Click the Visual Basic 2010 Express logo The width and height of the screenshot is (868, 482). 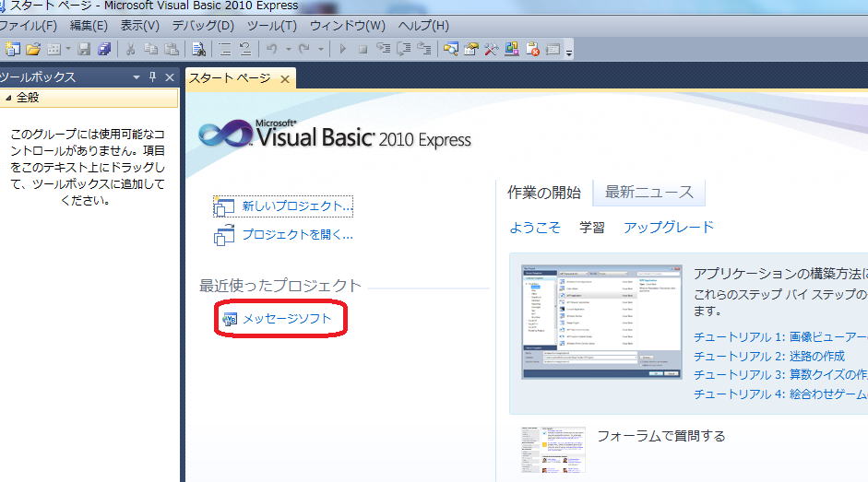[x=334, y=134]
